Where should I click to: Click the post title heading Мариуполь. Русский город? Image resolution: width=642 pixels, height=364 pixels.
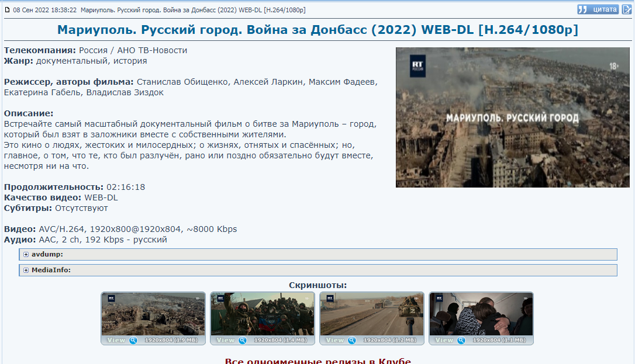point(317,29)
